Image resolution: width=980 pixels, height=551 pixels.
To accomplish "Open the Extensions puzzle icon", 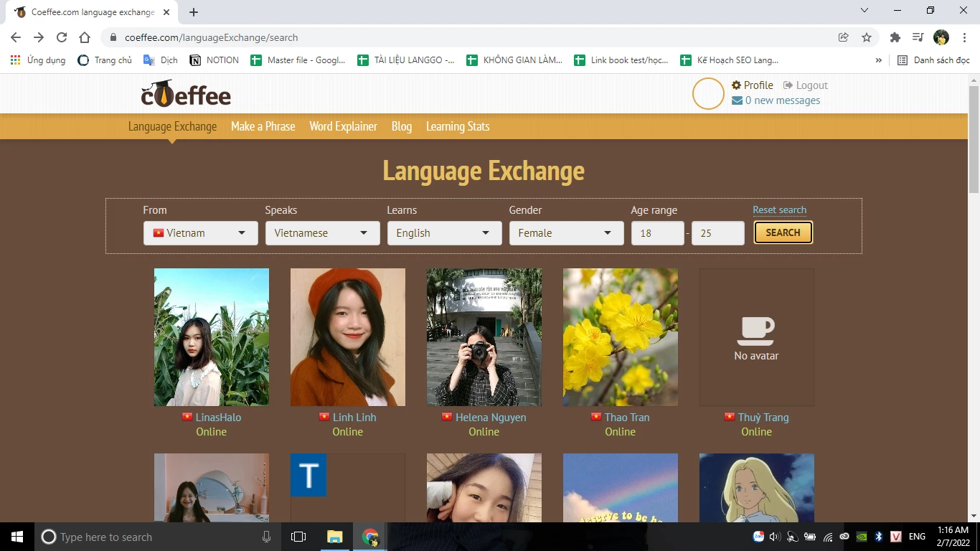I will click(x=895, y=37).
